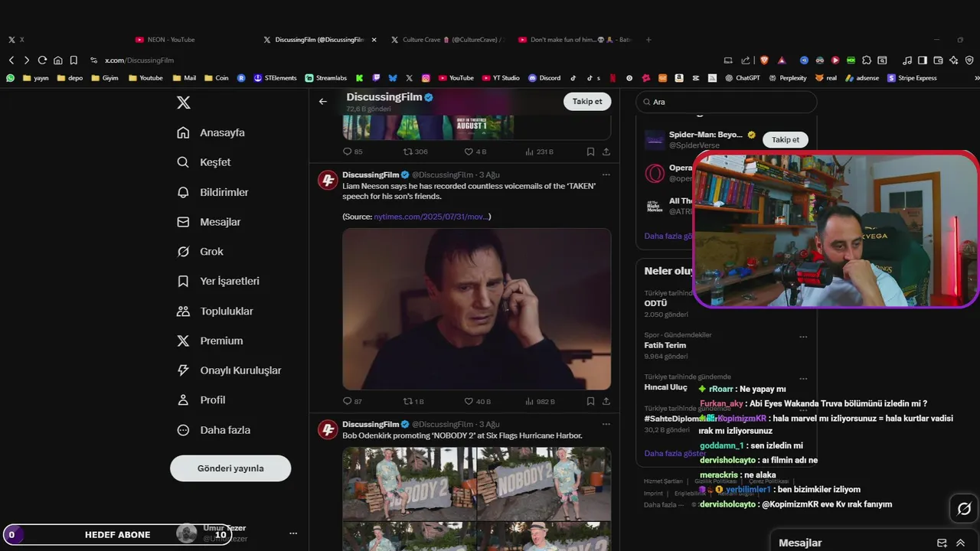Open the Twitch bookmark icon
This screenshot has width=980, height=551.
[x=376, y=78]
